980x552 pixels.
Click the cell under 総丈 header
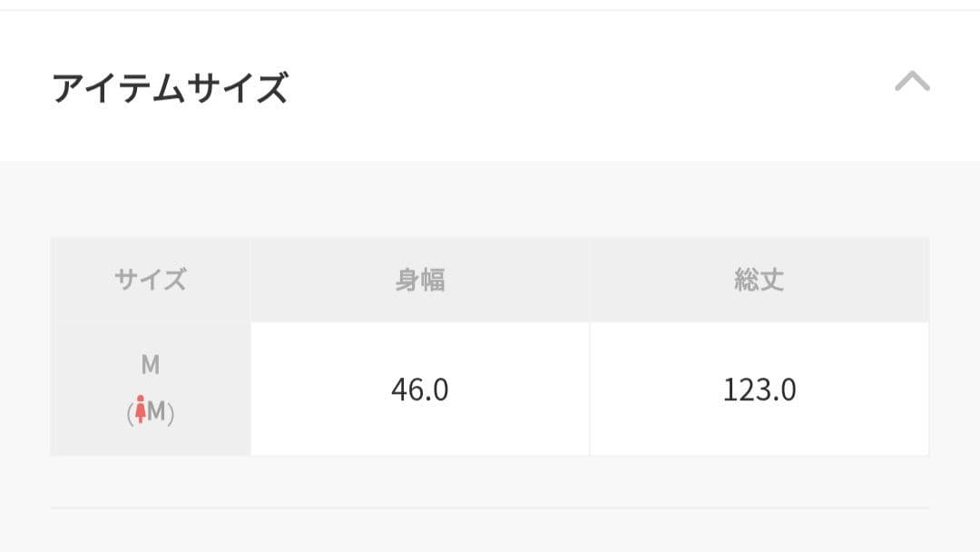click(x=759, y=389)
